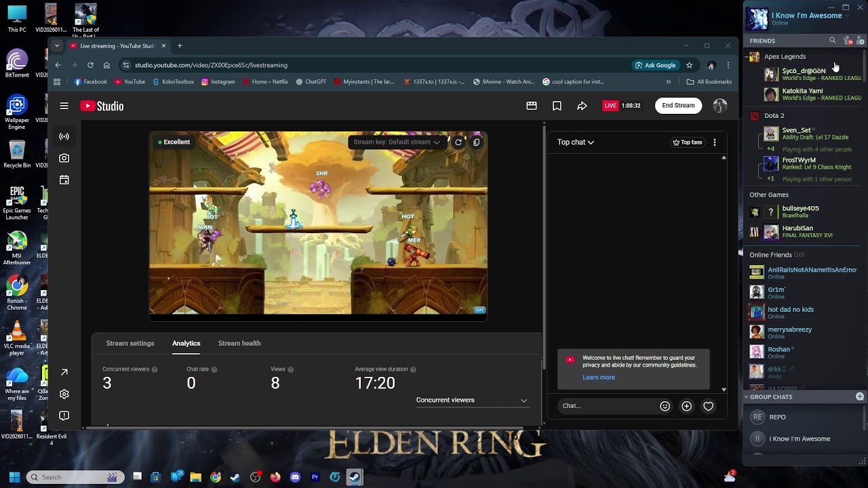This screenshot has height=488, width=868.
Task: Open the Netflix bookmark
Action: coord(265,82)
